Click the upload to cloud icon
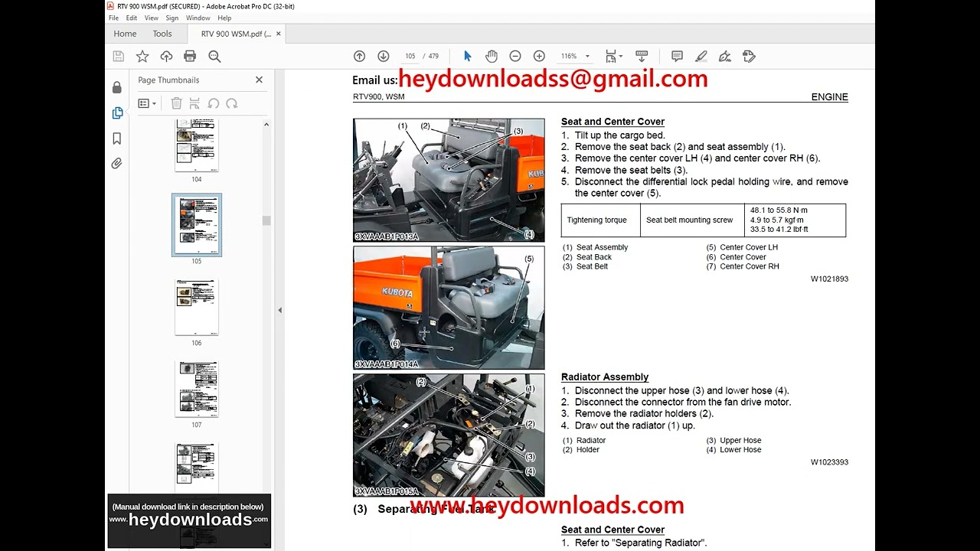Viewport: 980px width, 551px height. pyautogui.click(x=166, y=56)
